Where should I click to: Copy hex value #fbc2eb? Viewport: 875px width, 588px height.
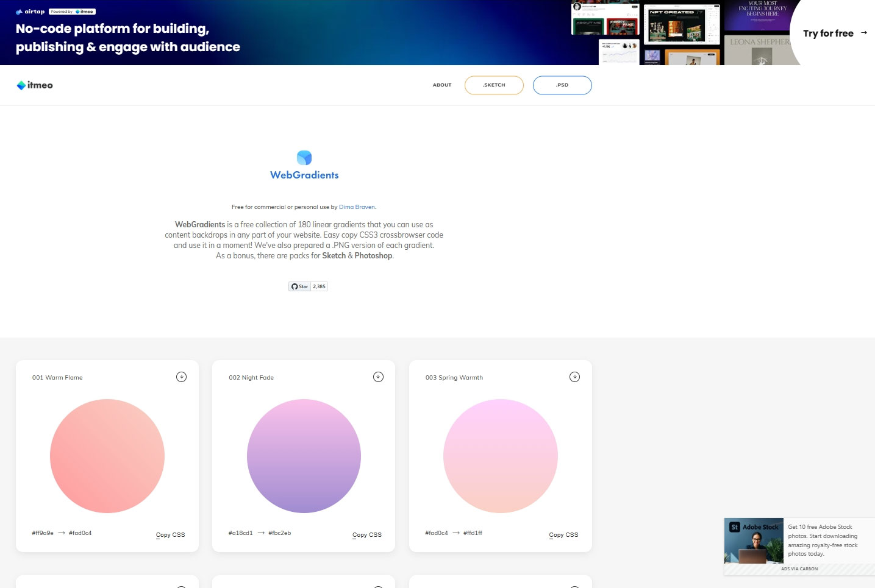[x=280, y=533]
